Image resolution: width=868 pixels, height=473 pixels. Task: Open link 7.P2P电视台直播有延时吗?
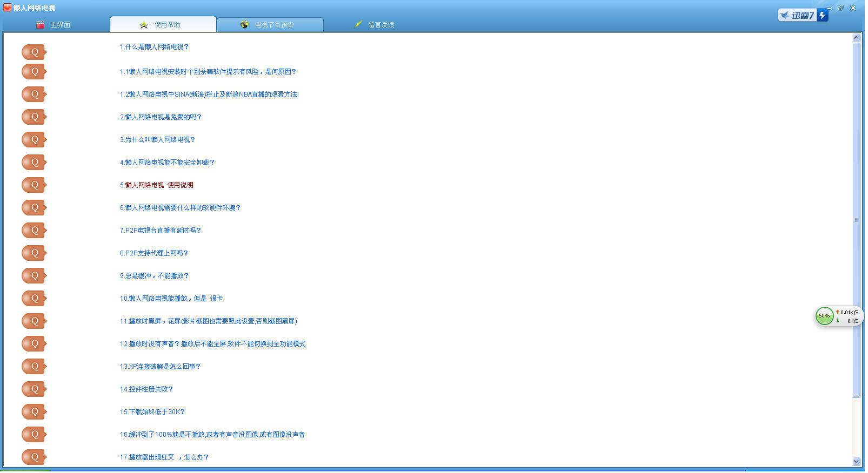161,231
